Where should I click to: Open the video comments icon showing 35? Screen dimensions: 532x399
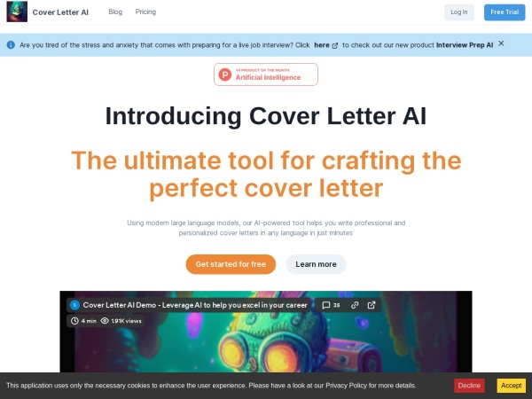tap(331, 305)
